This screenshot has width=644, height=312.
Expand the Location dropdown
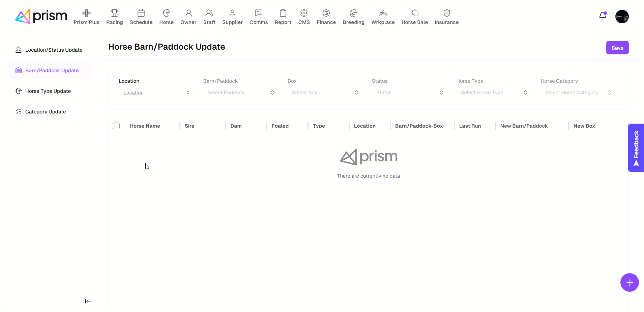157,93
